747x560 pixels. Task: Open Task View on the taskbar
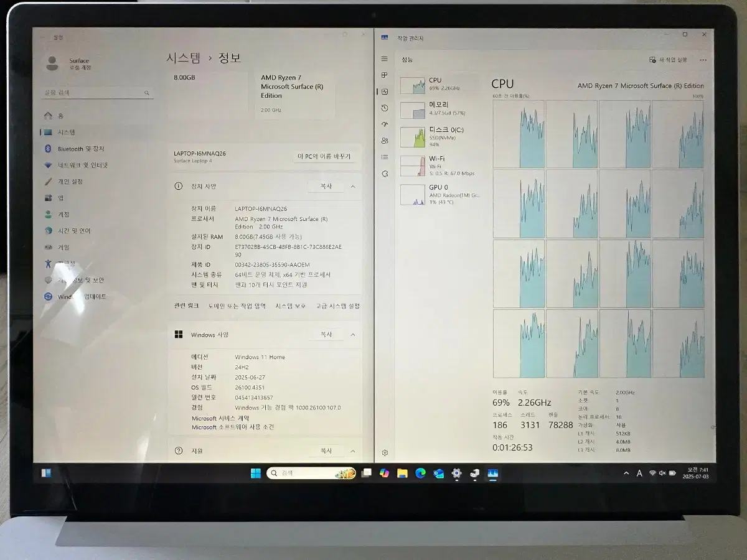pyautogui.click(x=367, y=474)
